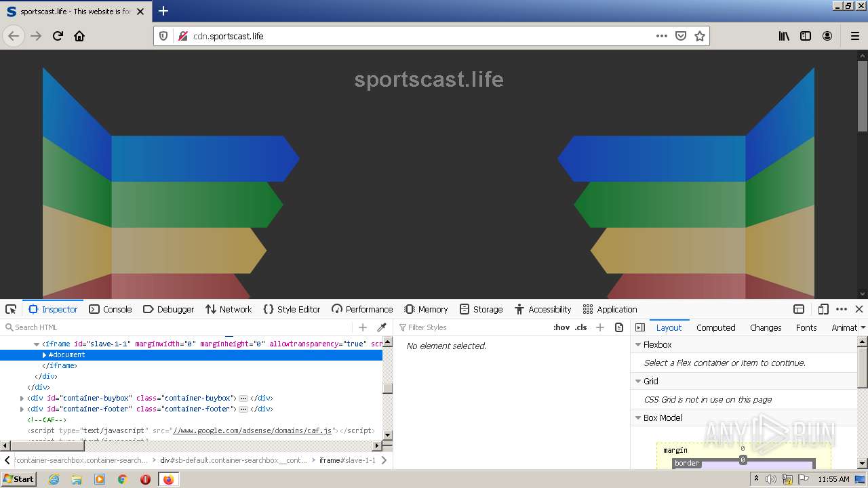The width and height of the screenshot is (868, 488).
Task: Show sidebars button
Action: point(806,36)
